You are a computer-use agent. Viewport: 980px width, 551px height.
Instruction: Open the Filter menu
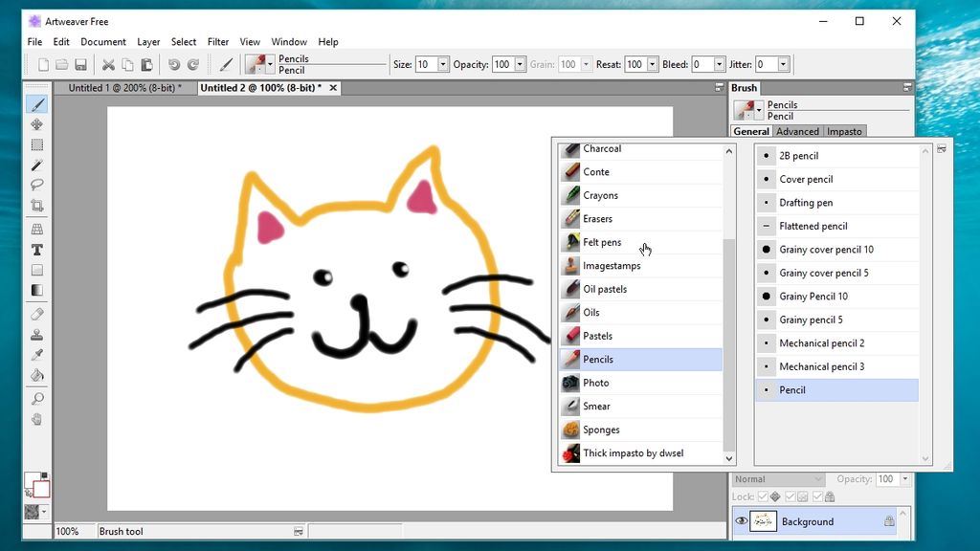pos(218,42)
